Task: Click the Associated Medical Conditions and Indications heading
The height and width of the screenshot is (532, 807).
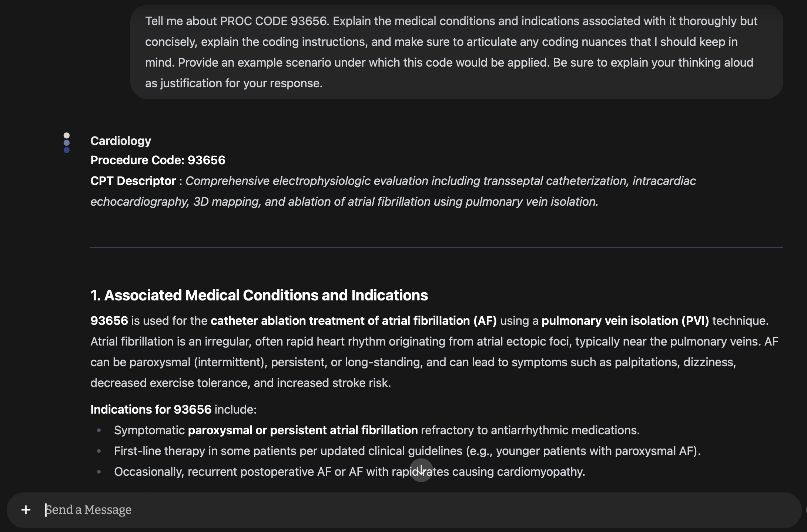Action: [x=259, y=295]
